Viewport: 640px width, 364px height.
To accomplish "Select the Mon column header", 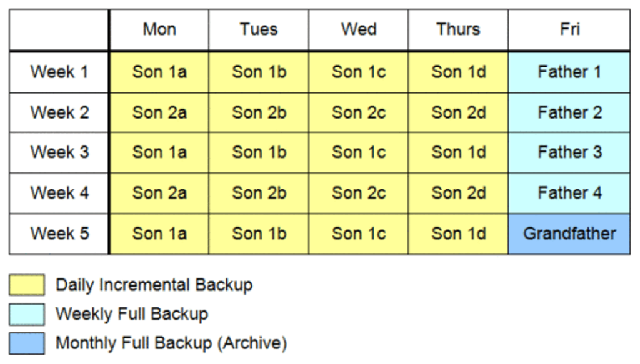I will click(x=159, y=29).
